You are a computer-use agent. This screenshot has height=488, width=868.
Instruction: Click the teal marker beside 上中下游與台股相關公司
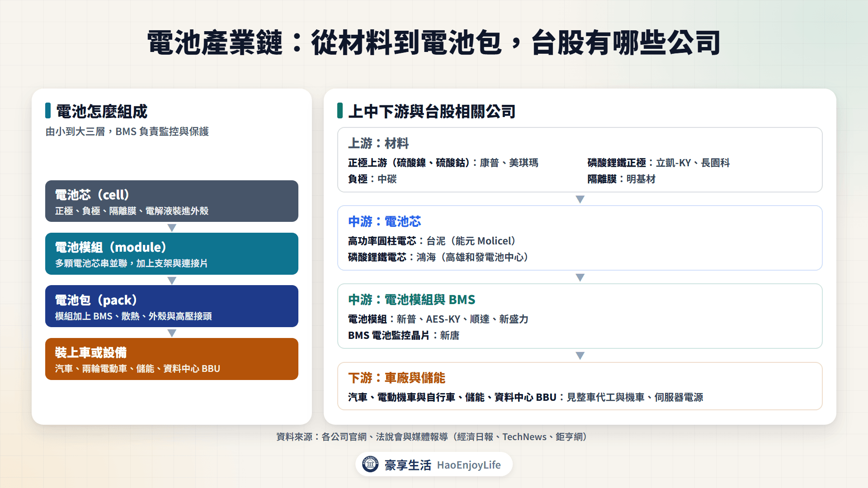click(340, 111)
